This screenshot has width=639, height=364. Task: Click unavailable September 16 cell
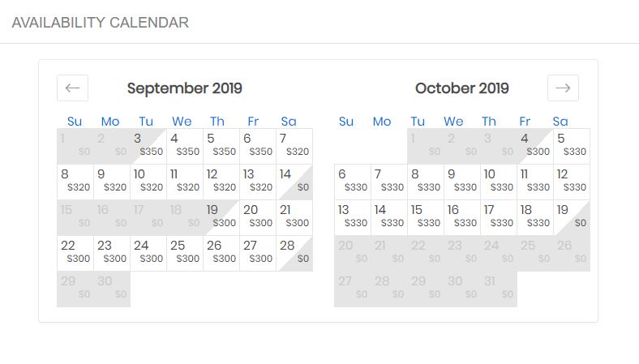112,218
